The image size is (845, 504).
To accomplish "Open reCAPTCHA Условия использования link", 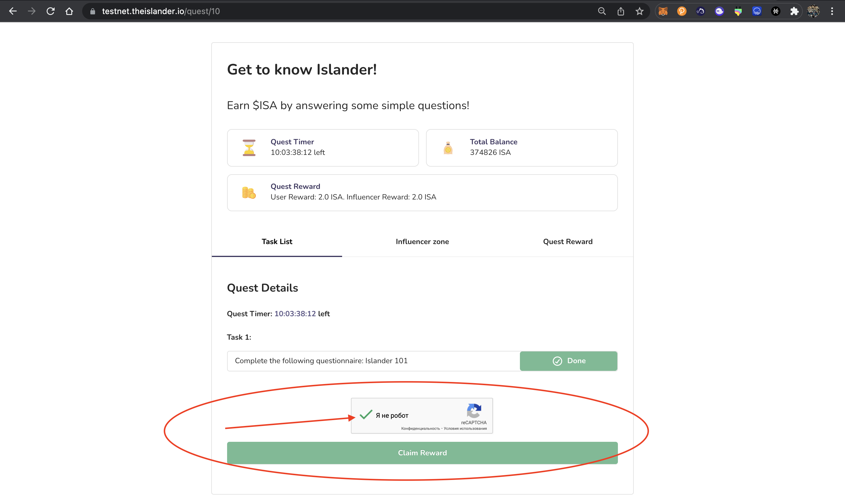I will point(465,429).
